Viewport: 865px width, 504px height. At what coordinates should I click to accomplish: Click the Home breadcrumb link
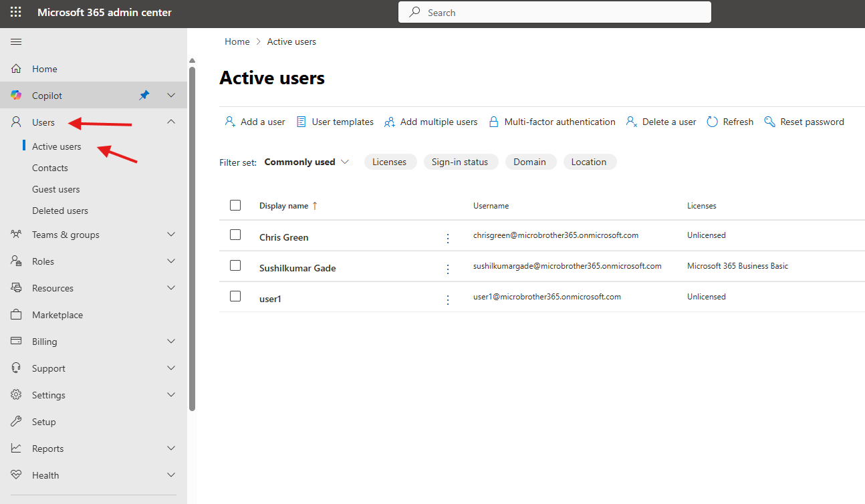coord(237,41)
